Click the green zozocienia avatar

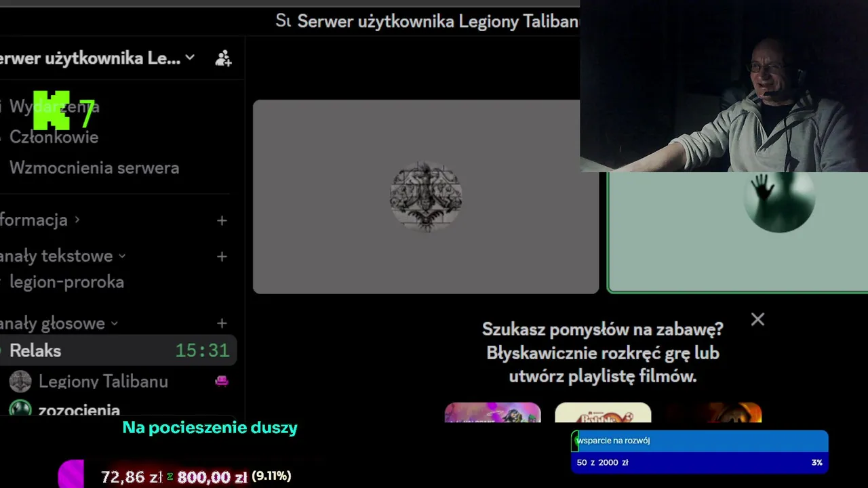pos(20,409)
